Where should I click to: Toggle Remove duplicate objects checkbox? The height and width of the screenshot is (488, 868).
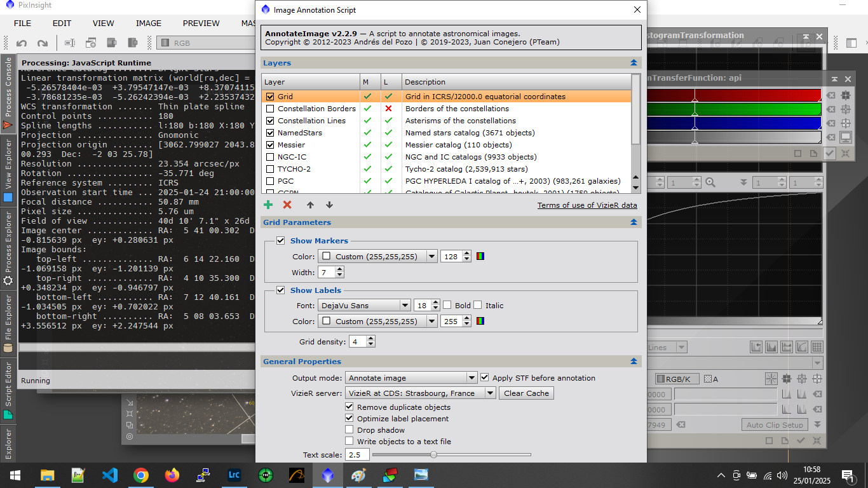[x=349, y=407]
